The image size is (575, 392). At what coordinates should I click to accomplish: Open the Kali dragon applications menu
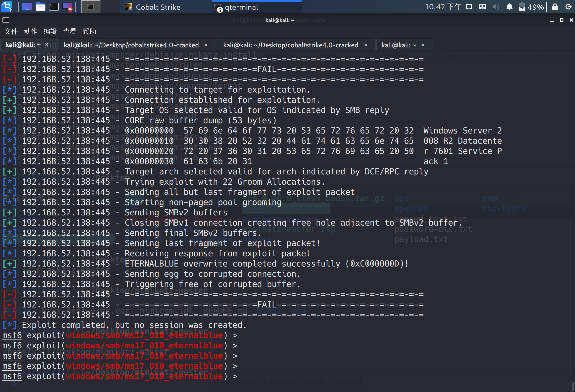click(x=7, y=7)
